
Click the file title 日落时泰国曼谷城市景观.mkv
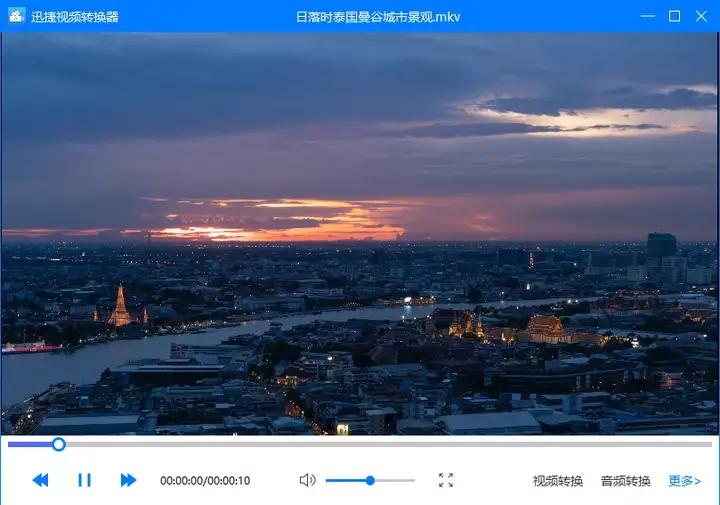[377, 17]
